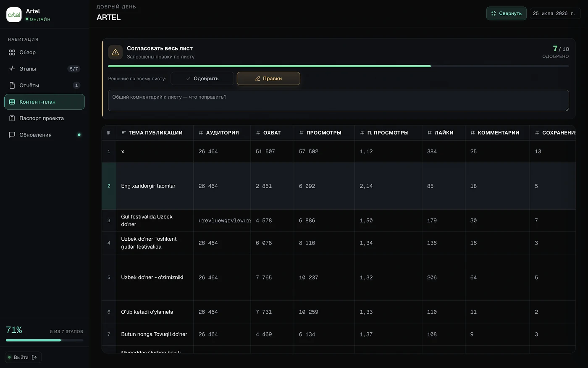Open Паспорт проекта clipboard icon
588x368 pixels.
click(x=12, y=118)
